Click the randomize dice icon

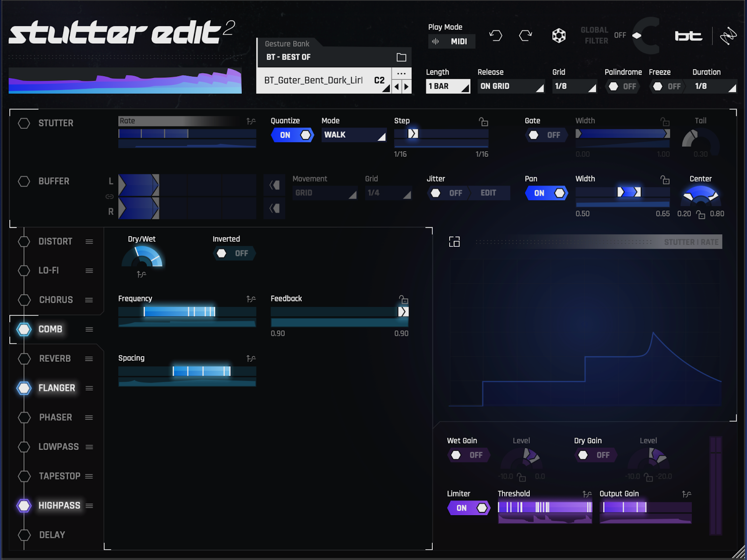pyautogui.click(x=559, y=35)
